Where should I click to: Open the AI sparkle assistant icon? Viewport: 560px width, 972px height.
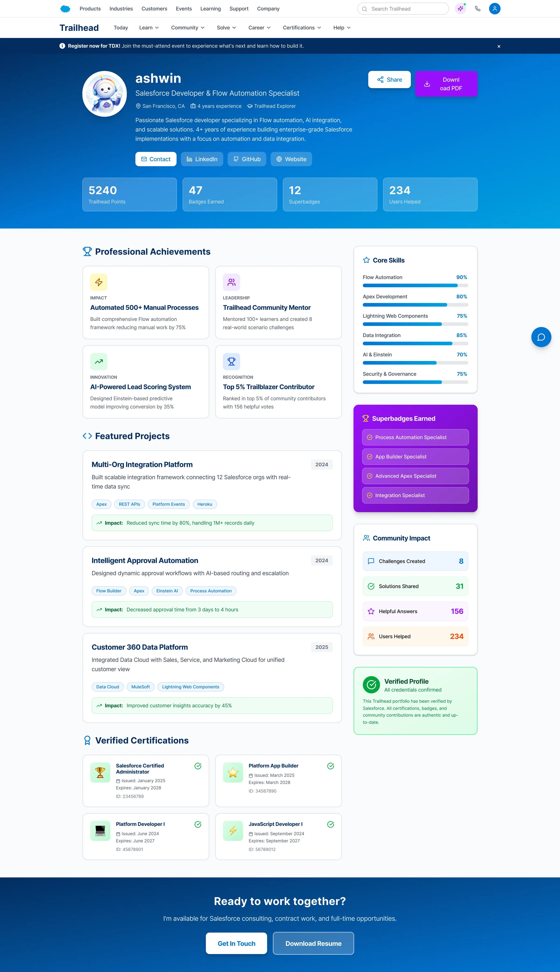(460, 8)
